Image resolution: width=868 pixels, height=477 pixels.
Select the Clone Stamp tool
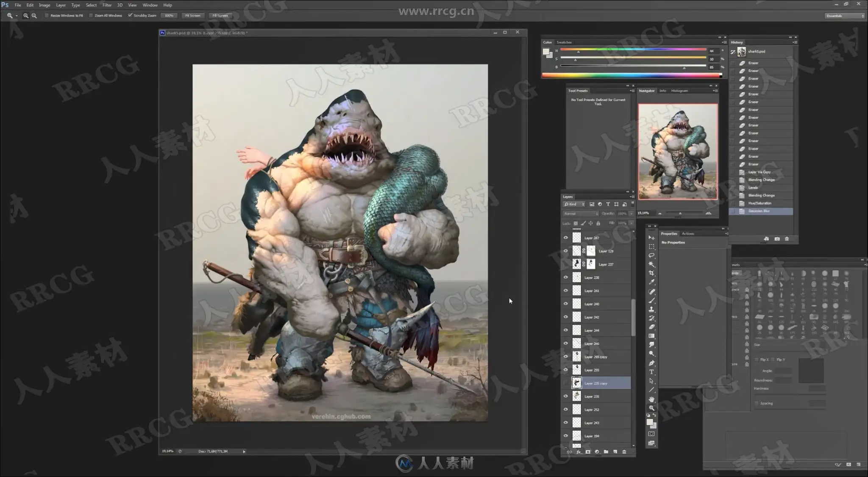[651, 309]
